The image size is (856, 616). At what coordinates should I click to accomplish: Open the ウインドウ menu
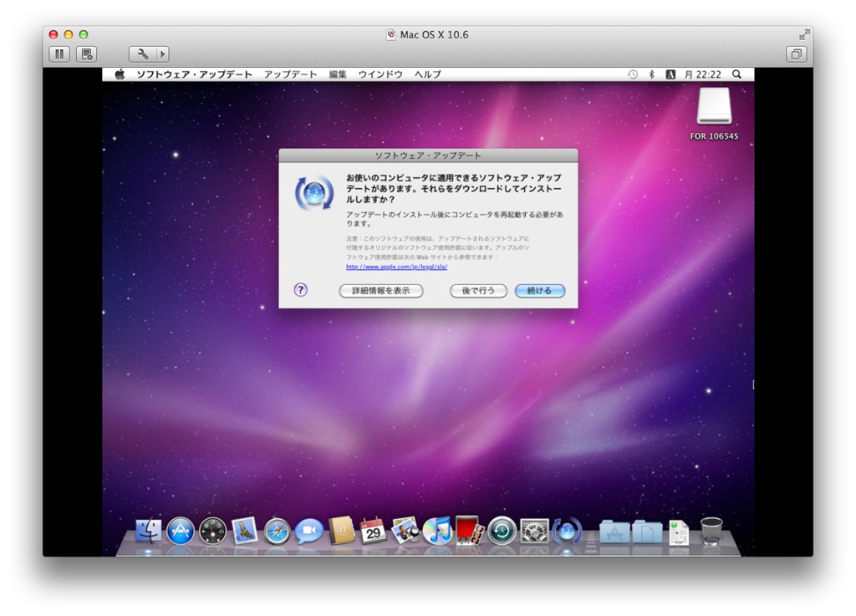380,74
